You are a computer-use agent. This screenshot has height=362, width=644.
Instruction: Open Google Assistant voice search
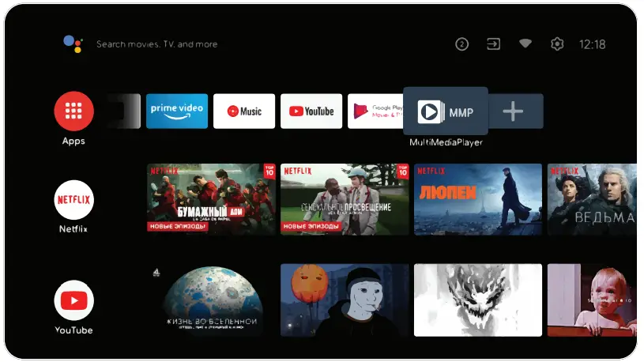tap(73, 44)
